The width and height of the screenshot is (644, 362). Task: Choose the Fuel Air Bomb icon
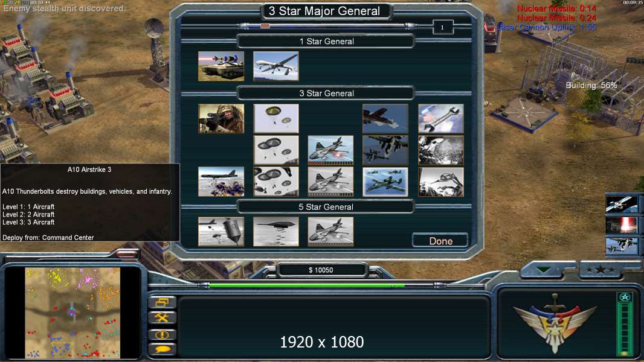tap(276, 232)
